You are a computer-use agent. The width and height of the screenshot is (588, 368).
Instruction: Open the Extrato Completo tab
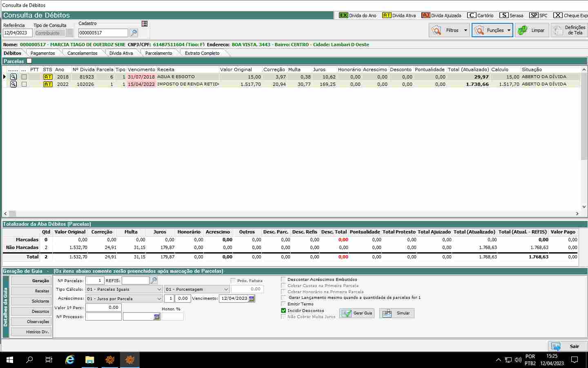(x=202, y=53)
